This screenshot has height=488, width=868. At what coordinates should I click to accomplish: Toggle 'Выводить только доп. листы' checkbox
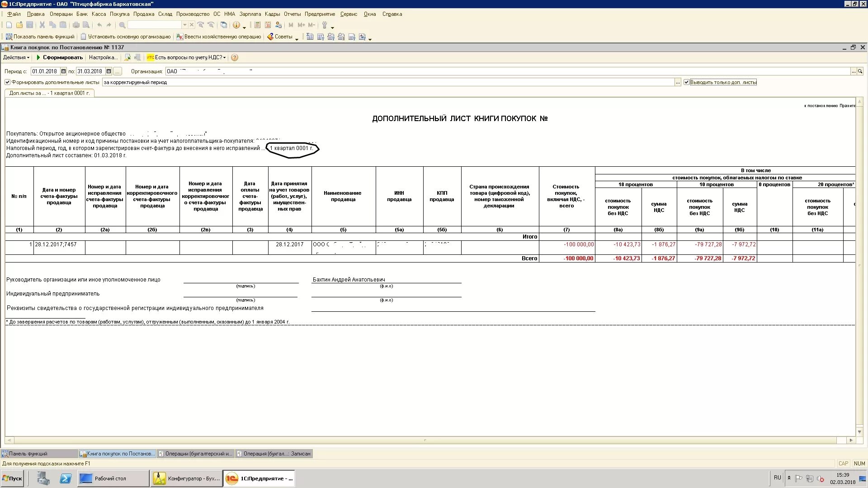686,82
